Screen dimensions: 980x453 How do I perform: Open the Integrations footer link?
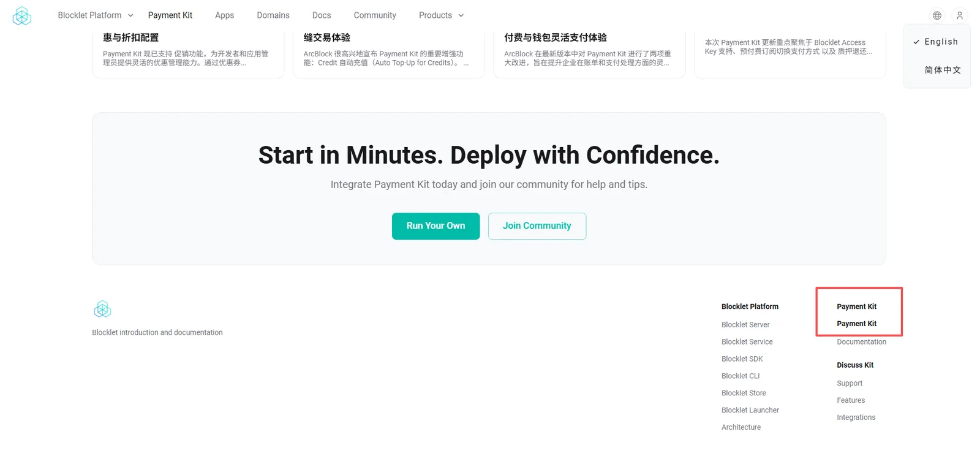point(856,418)
